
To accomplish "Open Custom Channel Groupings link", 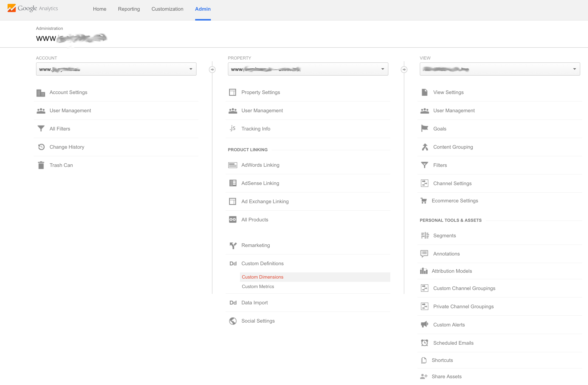I will point(464,288).
